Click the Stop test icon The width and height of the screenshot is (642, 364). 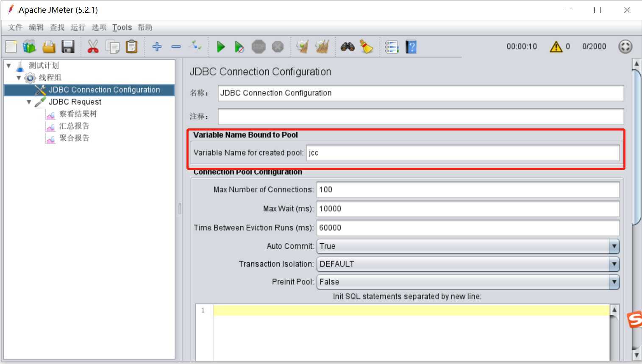click(x=258, y=47)
